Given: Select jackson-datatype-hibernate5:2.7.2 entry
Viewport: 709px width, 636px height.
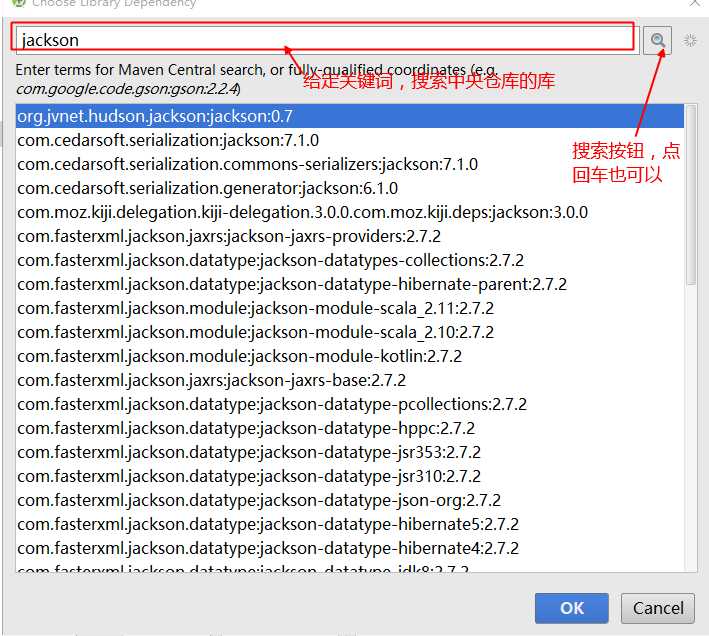Looking at the screenshot, I should [x=350, y=524].
